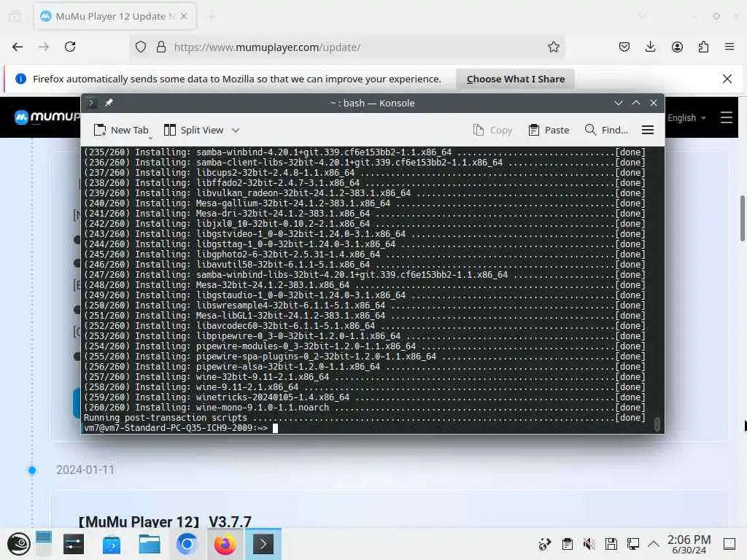Open the Firefox application menu
This screenshot has width=747, height=560.
pos(729,47)
